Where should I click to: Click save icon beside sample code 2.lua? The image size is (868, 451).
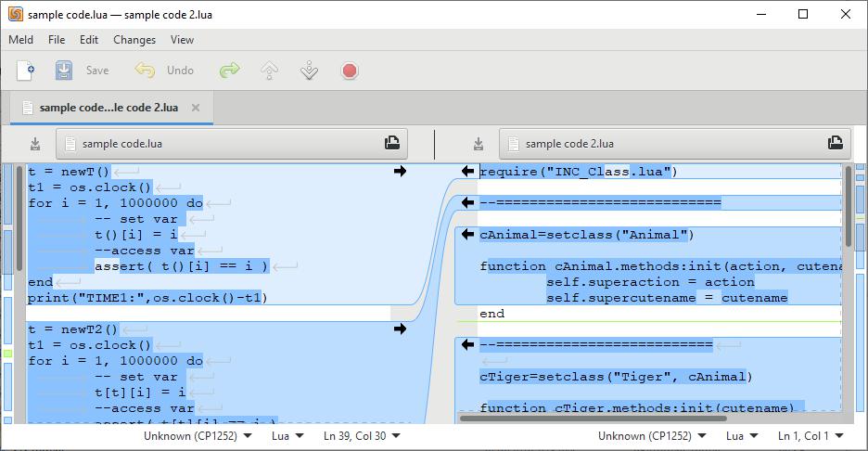pyautogui.click(x=479, y=144)
